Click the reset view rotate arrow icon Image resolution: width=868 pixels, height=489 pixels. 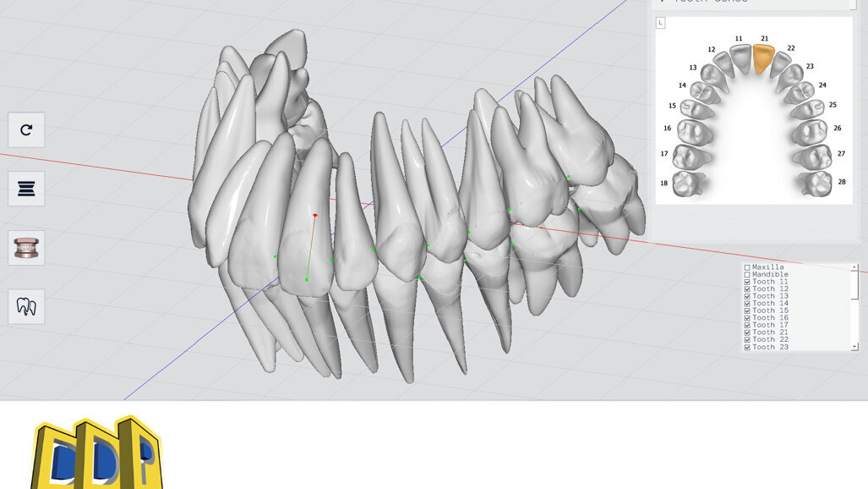tap(26, 129)
